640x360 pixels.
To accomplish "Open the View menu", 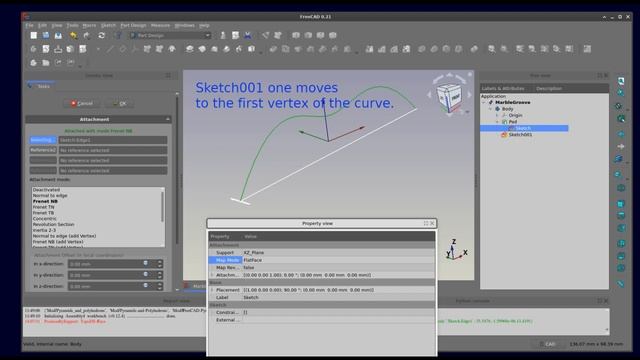I will point(57,25).
